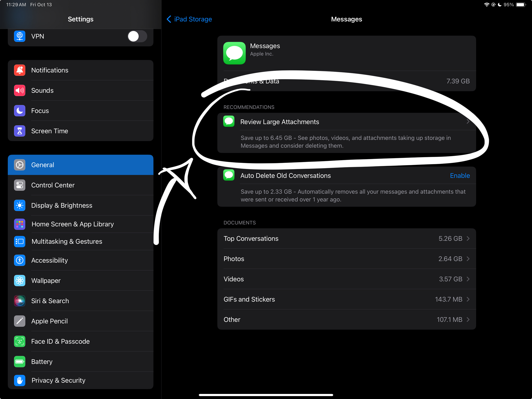The width and height of the screenshot is (532, 399).
Task: Tap the Focus moon icon
Action: click(19, 111)
